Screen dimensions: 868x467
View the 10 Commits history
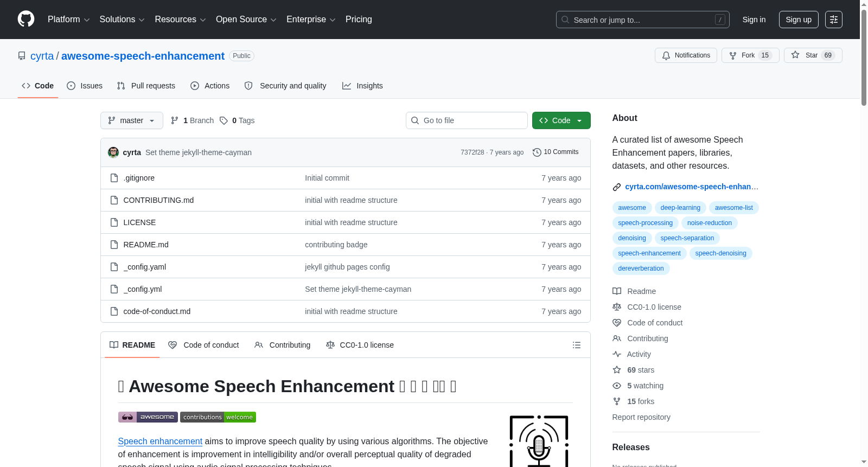[556, 152]
